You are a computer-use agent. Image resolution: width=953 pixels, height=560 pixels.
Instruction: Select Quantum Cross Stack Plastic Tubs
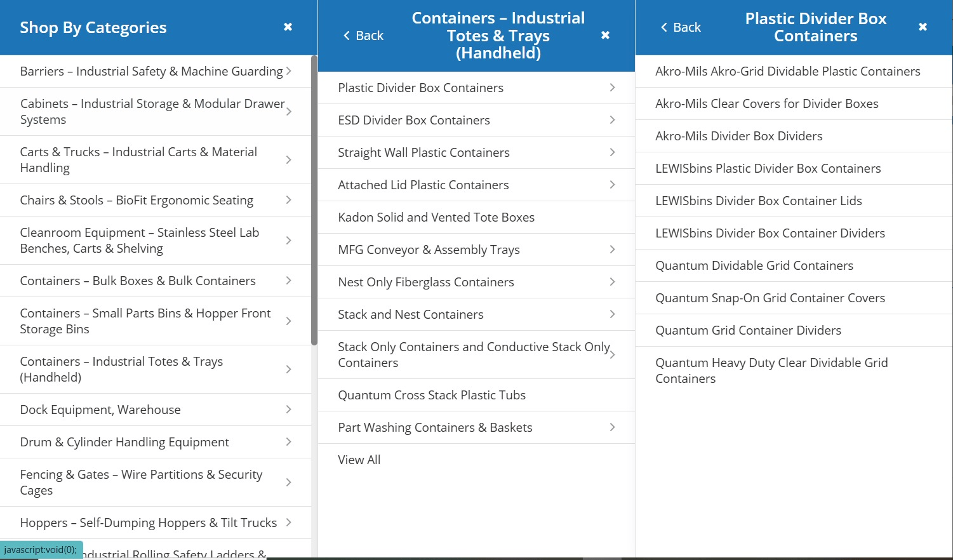tap(432, 395)
